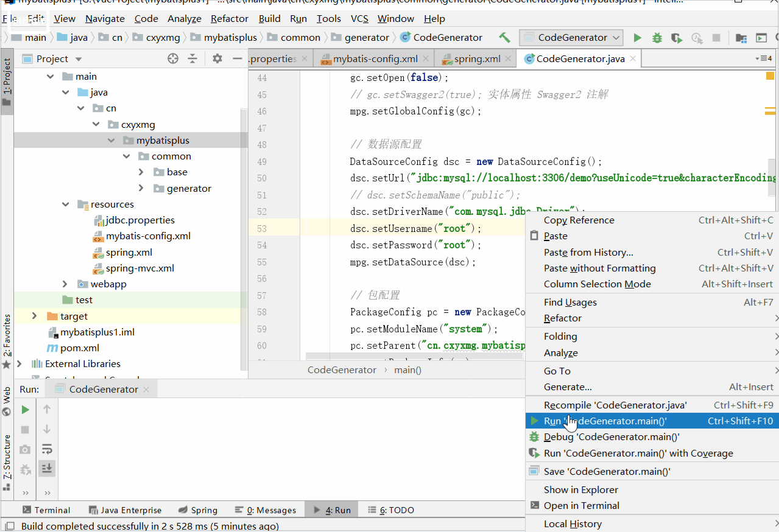Open the CodeGenerator run configuration dropdown
This screenshot has height=532, width=779.
tap(571, 38)
